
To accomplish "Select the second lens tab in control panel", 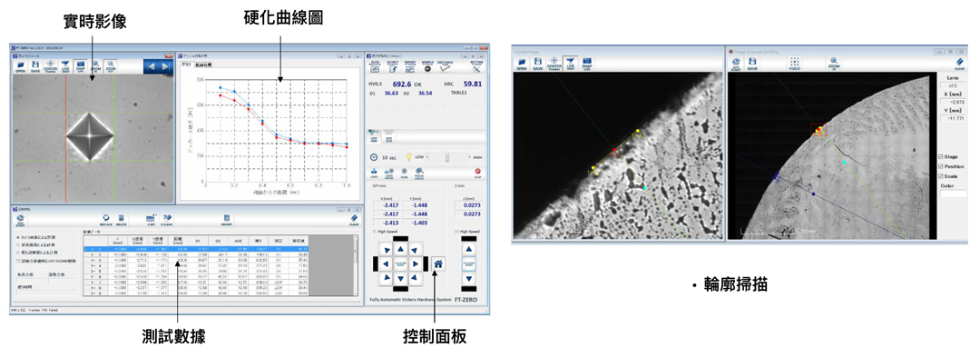I will coord(388,135).
